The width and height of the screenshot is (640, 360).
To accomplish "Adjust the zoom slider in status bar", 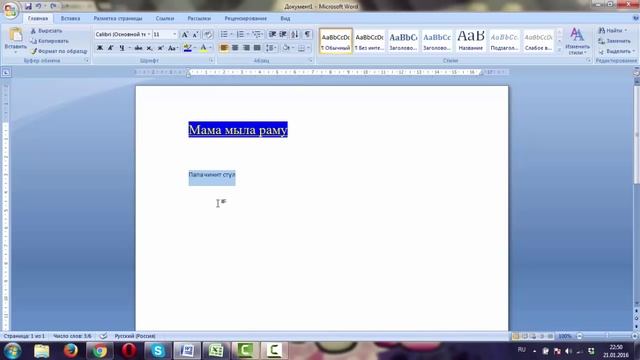I will tap(607, 336).
